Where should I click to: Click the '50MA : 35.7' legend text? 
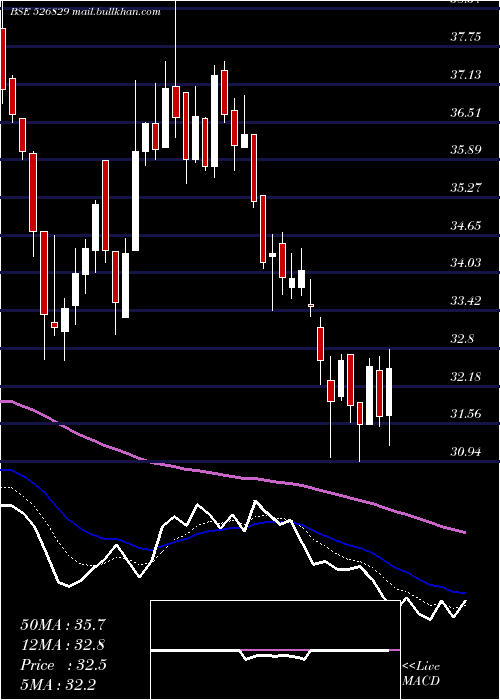click(63, 625)
